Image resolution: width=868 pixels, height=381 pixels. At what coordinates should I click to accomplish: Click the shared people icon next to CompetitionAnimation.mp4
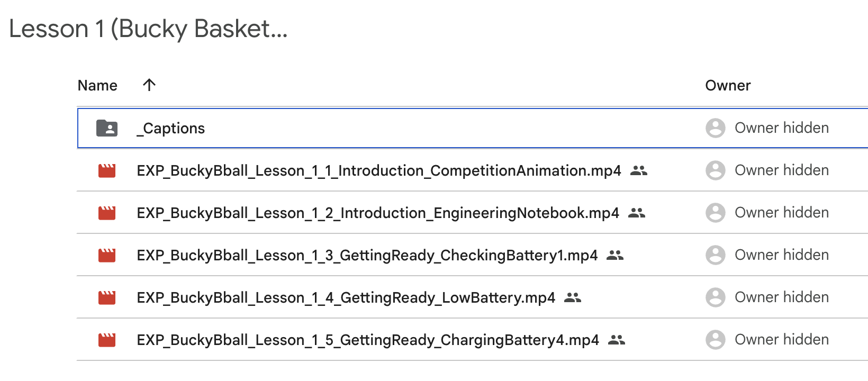tap(639, 171)
